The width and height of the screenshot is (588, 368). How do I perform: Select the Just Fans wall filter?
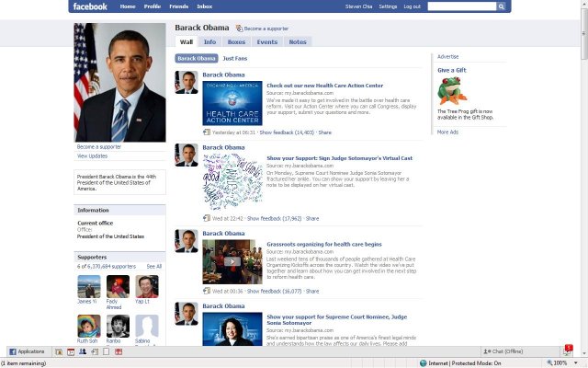pyautogui.click(x=235, y=58)
